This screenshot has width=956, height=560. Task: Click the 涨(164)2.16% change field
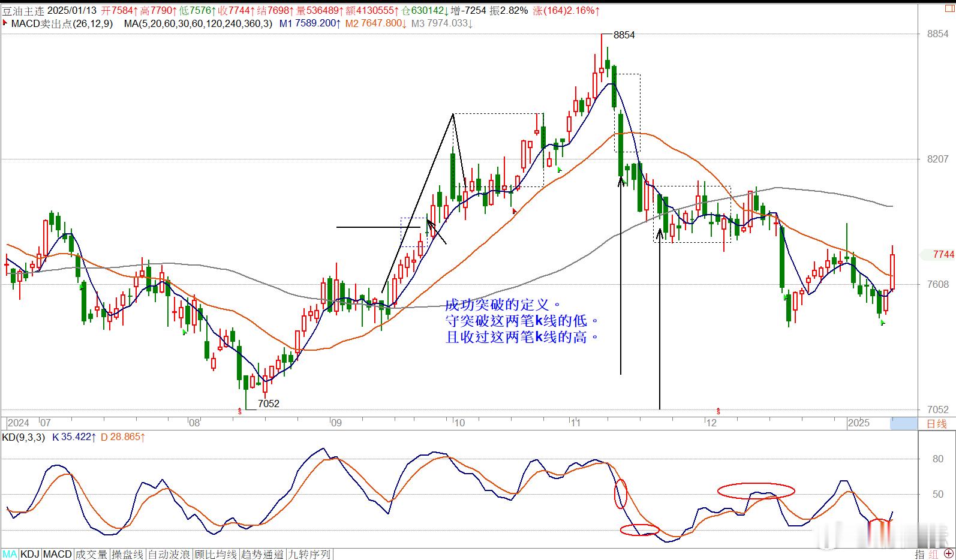coord(566,10)
